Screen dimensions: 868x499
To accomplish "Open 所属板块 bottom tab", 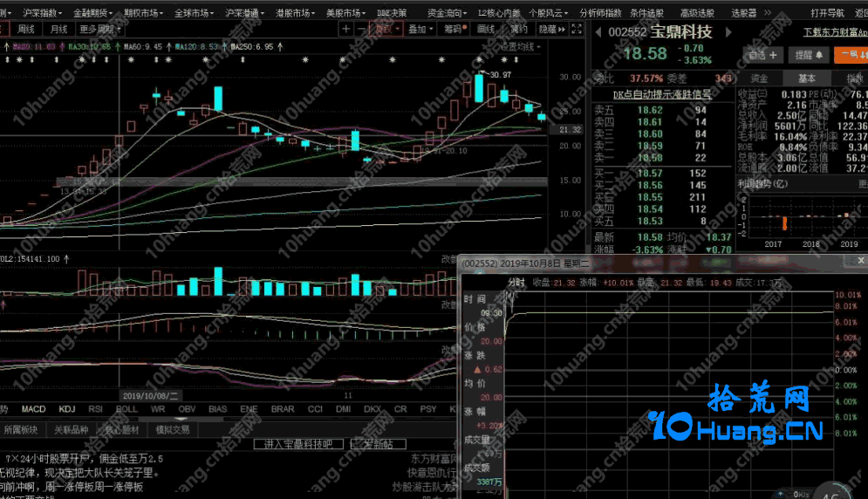I will pyautogui.click(x=20, y=430).
